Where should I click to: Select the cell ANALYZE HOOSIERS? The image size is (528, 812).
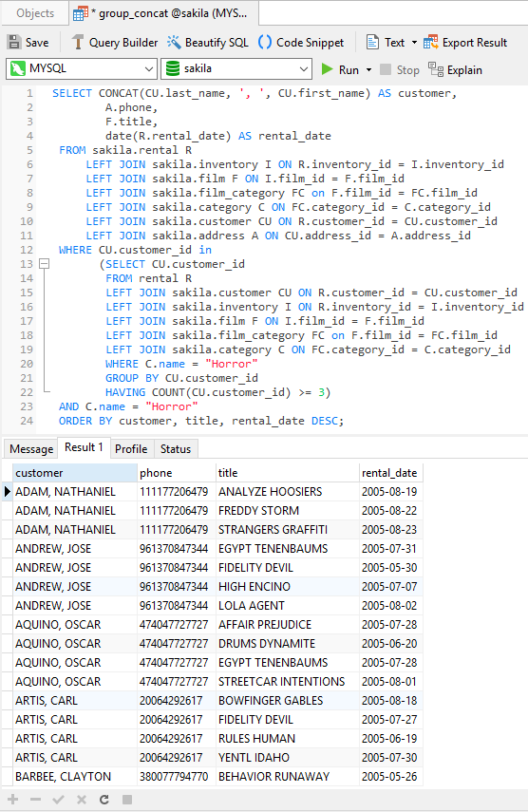pyautogui.click(x=288, y=491)
